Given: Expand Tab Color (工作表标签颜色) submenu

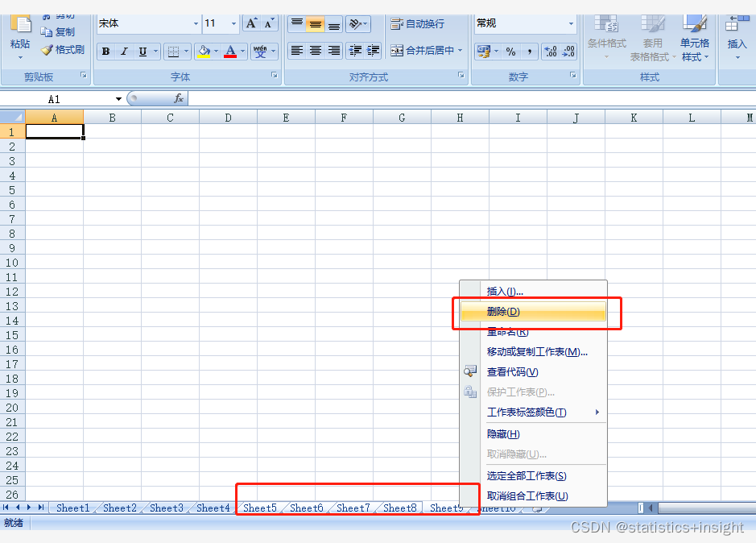Looking at the screenshot, I should click(x=533, y=412).
